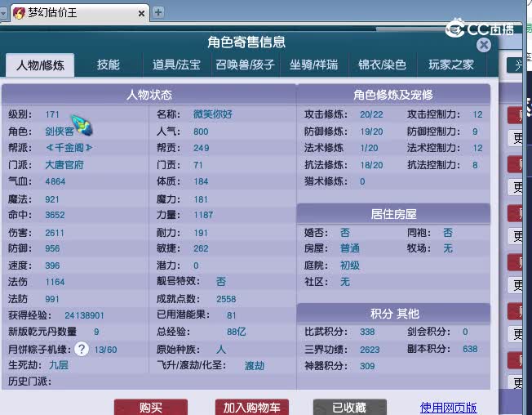This screenshot has width=532, height=415.
Task: Click the 加入购物车 button
Action: (252, 407)
